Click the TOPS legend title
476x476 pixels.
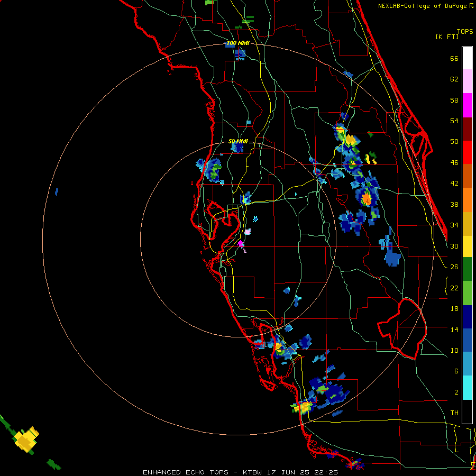coord(465,32)
